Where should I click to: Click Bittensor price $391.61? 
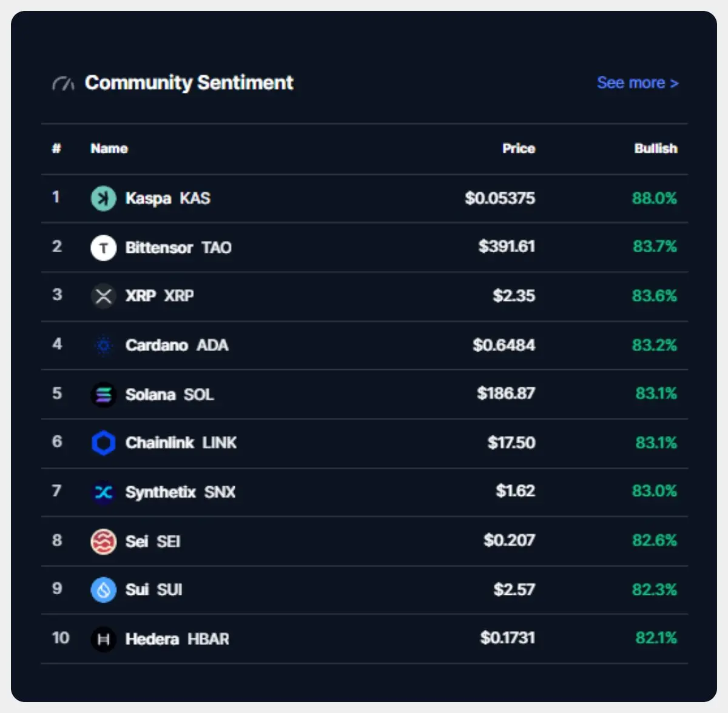click(507, 247)
